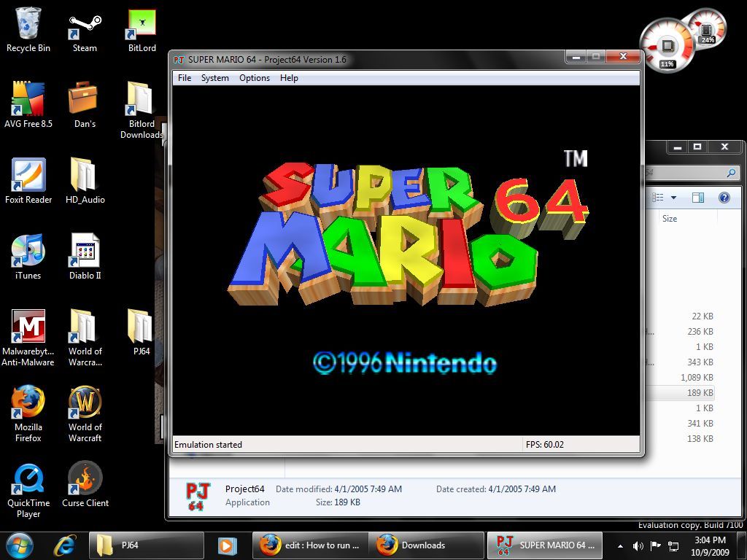747x560 pixels.
Task: Select the Steam desktop shortcut
Action: 85,31
